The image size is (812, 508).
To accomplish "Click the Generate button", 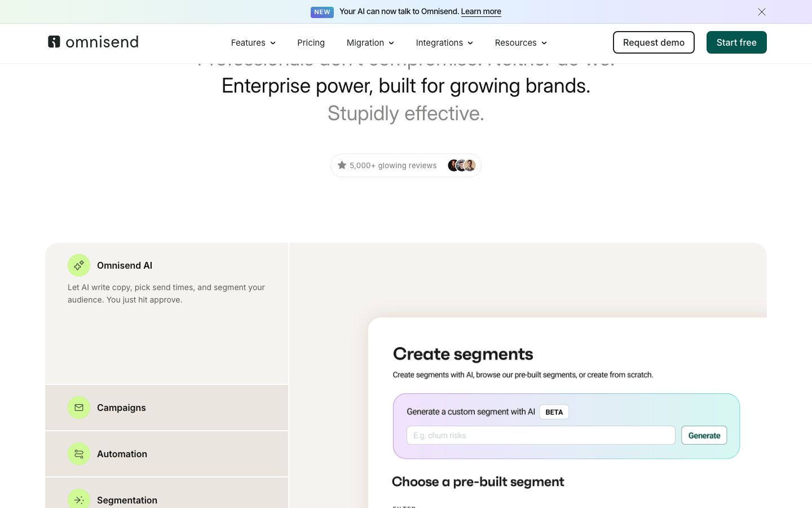I will click(704, 435).
